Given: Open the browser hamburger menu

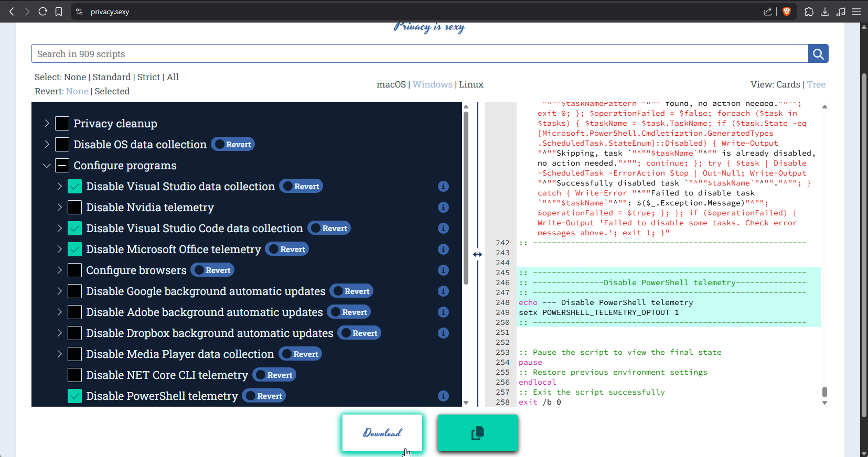Looking at the screenshot, I should (x=856, y=12).
